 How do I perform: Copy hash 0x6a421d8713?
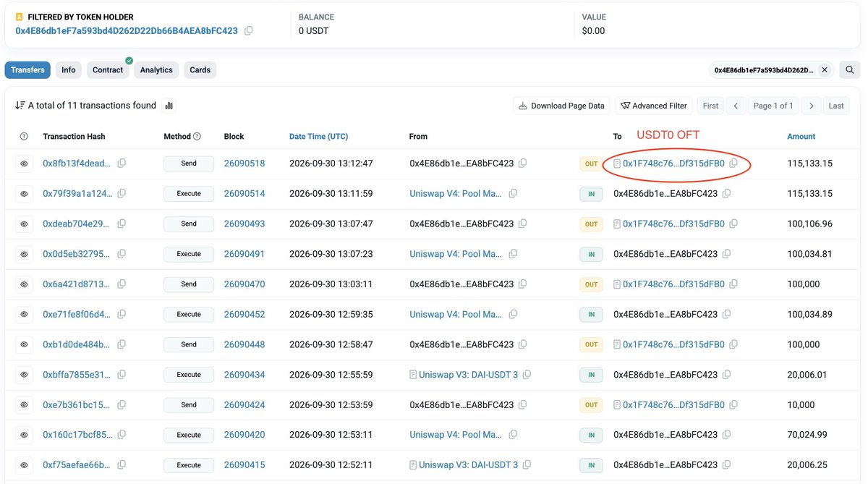tap(122, 284)
